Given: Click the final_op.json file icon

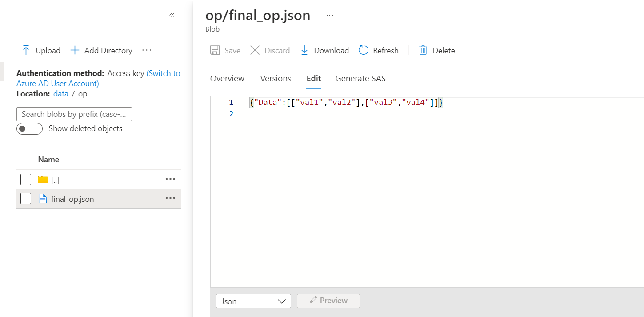Looking at the screenshot, I should [43, 199].
